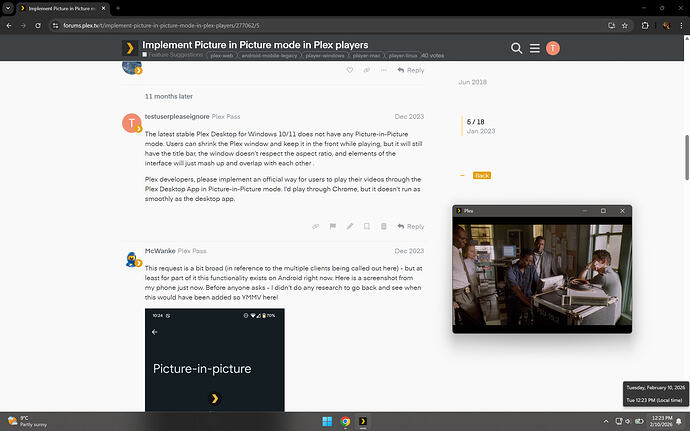Open Chrome tab search dropdown
Screen dimensions: 690x431
[x=8, y=8]
